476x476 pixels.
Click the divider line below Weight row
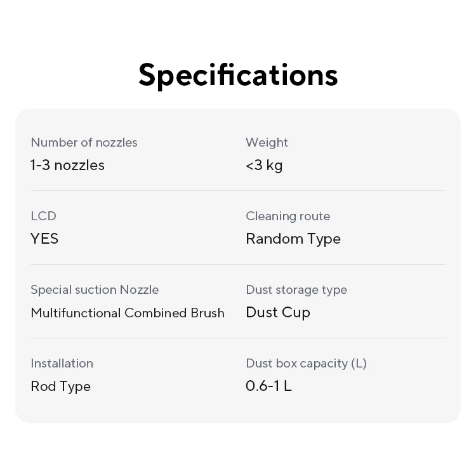point(345,190)
